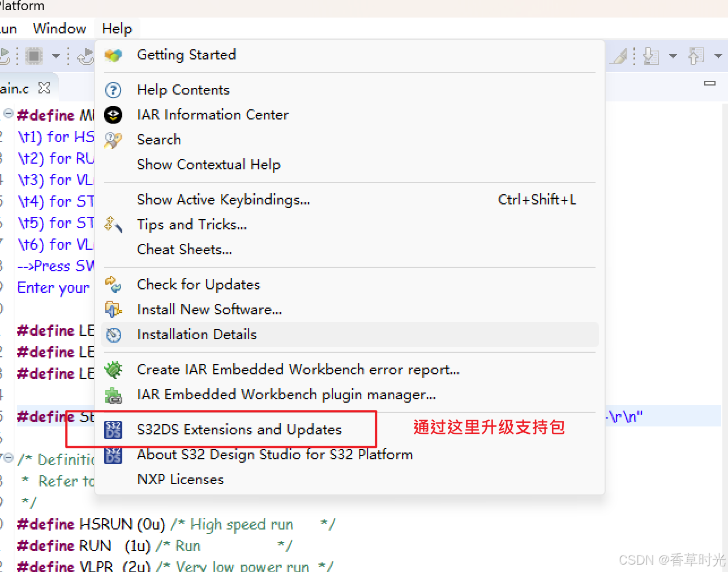728x572 pixels.
Task: Open S32DS Extensions and Updates
Action: [x=350, y=430]
